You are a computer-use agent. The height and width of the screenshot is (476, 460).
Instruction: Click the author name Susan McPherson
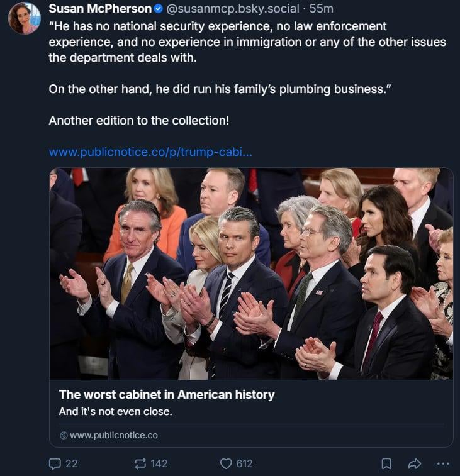coord(100,9)
